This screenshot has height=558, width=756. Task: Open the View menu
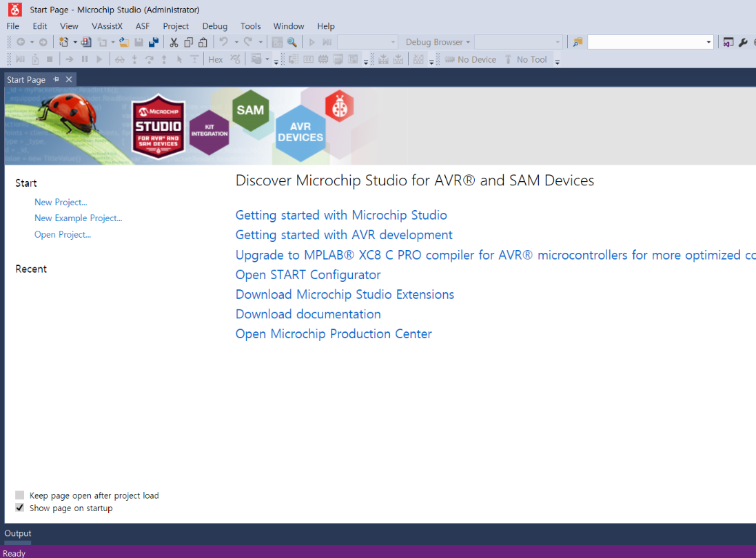69,26
